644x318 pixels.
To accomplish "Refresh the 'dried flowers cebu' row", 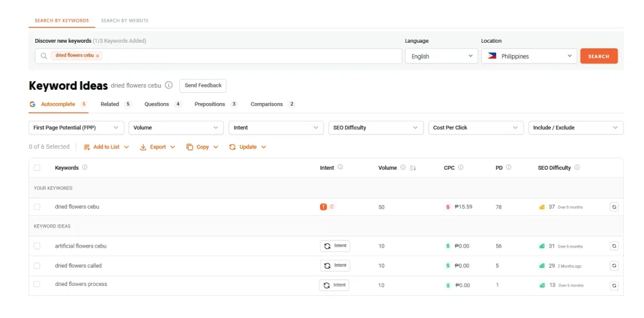I will (614, 207).
